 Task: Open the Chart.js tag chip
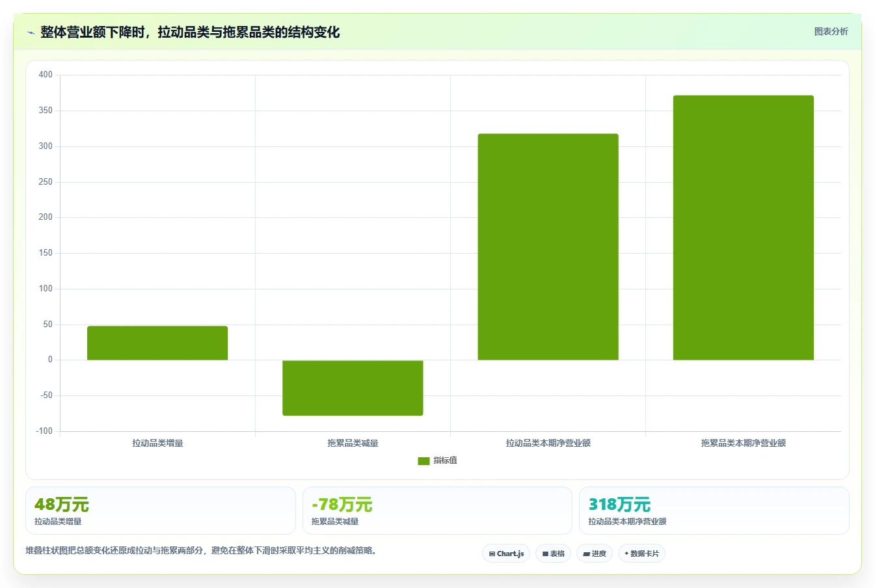pyautogui.click(x=506, y=554)
